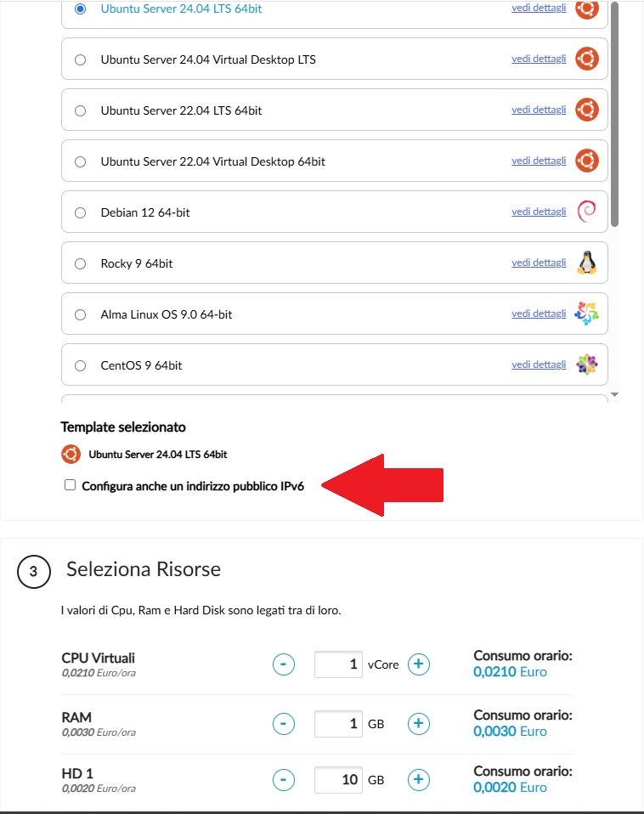This screenshot has height=814, width=644.
Task: Increase CPU Virtuali with the plus button
Action: click(418, 664)
